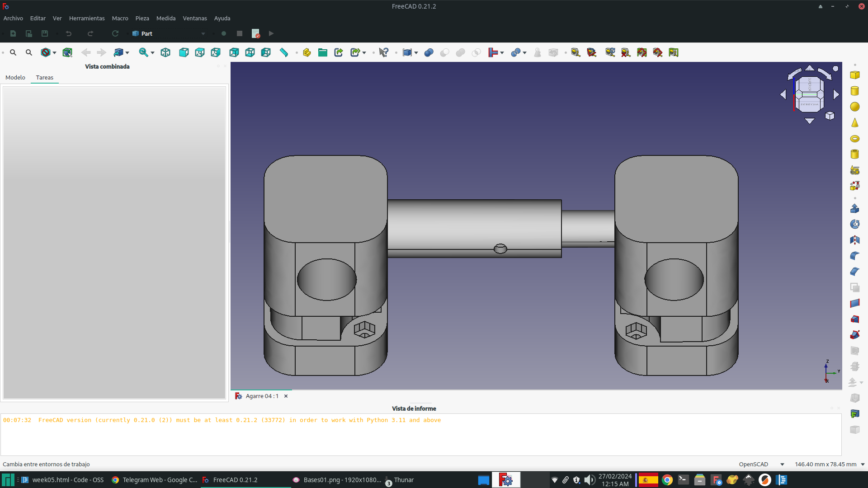The image size is (868, 488).
Task: Click the Clear all measurements icon
Action: (x=626, y=52)
